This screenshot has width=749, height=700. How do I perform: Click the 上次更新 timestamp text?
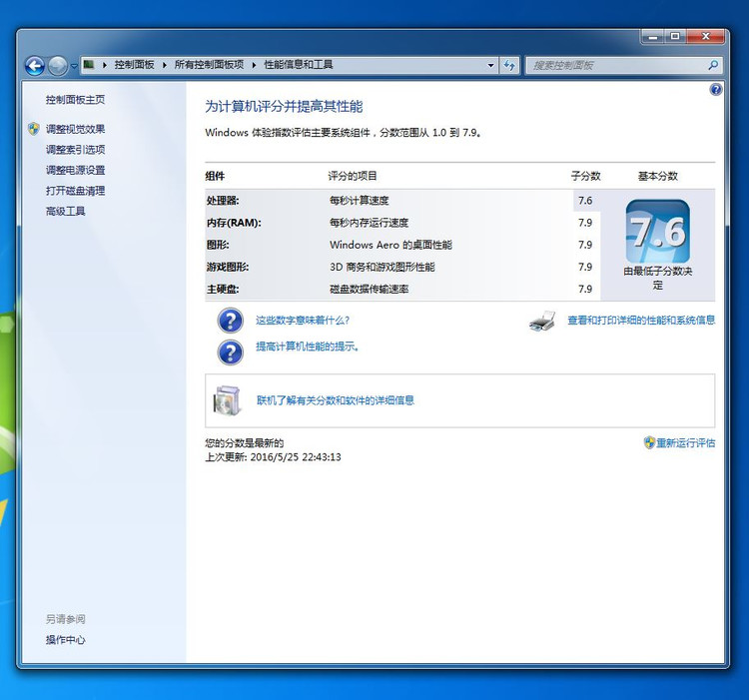click(274, 457)
